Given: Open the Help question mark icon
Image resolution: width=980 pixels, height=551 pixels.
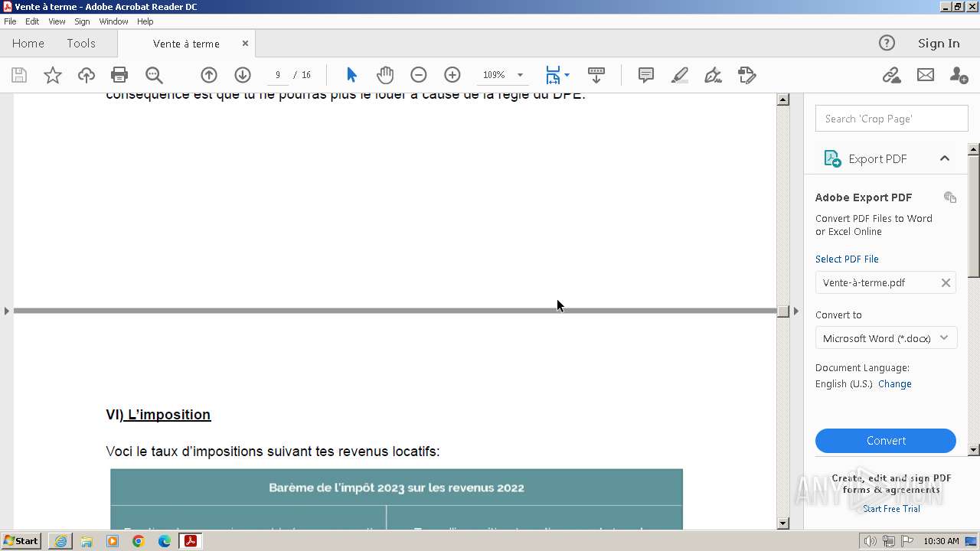Looking at the screenshot, I should click(887, 43).
